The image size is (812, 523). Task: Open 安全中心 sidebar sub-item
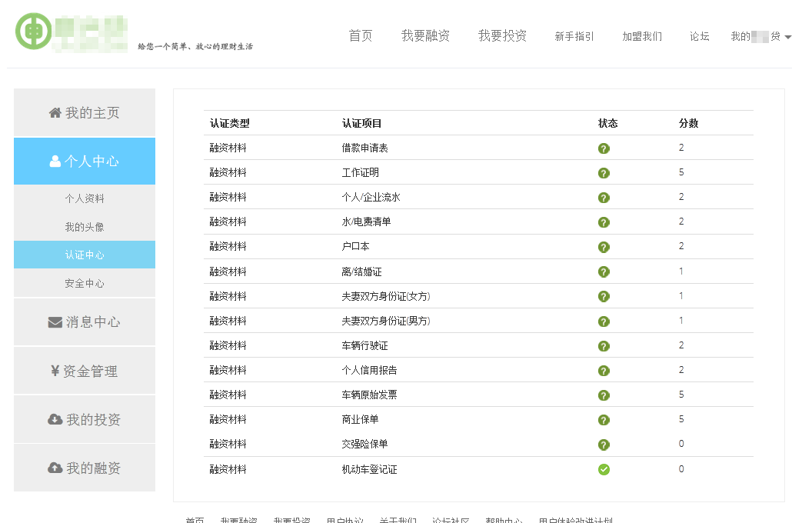pyautogui.click(x=85, y=283)
